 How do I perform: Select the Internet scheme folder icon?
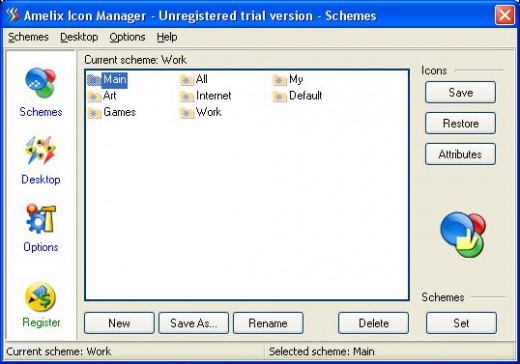[187, 96]
